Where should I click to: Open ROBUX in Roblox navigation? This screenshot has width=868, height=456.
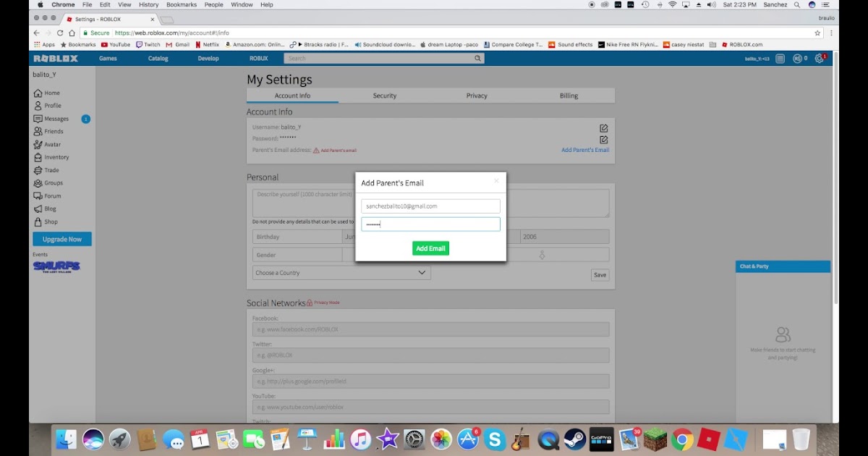[258, 59]
